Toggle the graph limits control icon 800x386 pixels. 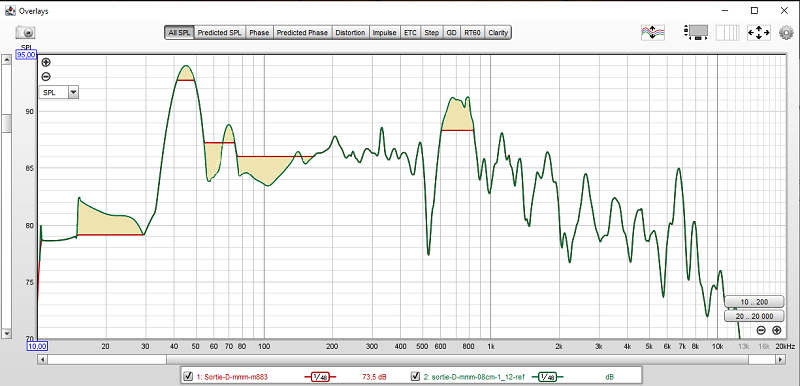(x=696, y=33)
